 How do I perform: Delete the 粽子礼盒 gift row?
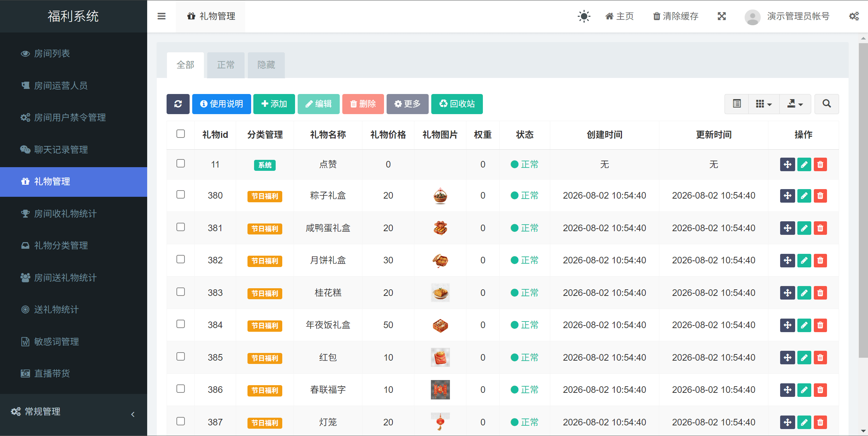coord(820,196)
